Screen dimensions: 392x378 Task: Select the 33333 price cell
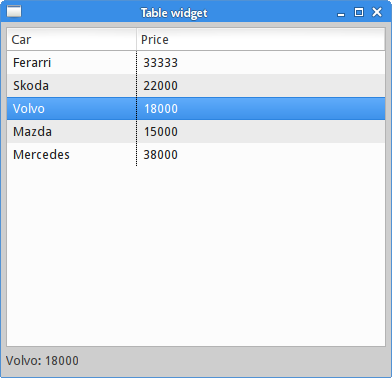coord(261,63)
